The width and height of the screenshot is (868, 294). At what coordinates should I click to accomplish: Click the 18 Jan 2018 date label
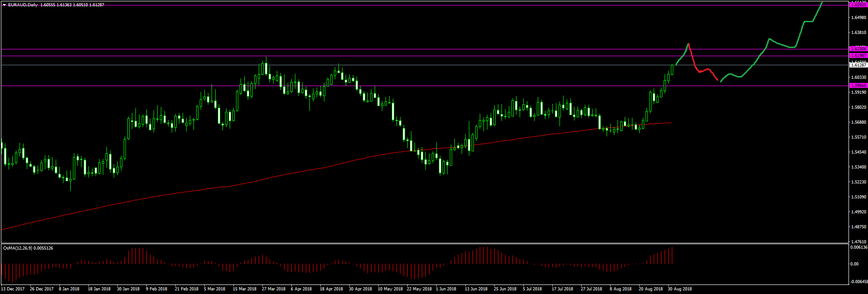coord(99,289)
